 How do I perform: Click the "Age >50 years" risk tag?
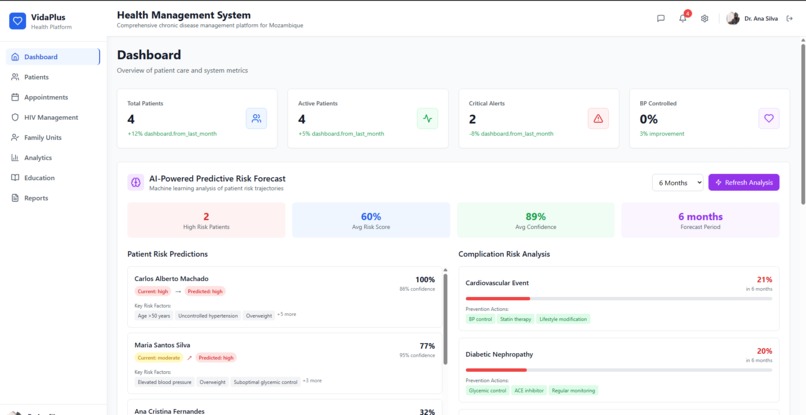click(154, 316)
